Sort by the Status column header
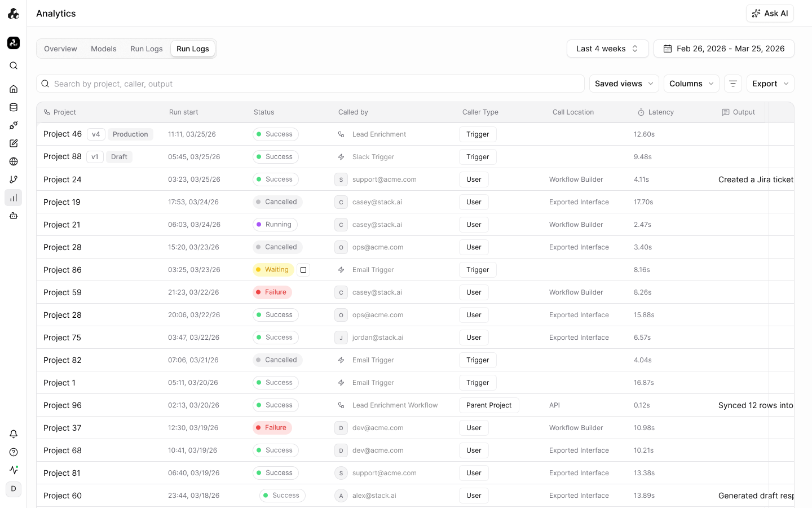The height and width of the screenshot is (508, 812). pyautogui.click(x=264, y=112)
